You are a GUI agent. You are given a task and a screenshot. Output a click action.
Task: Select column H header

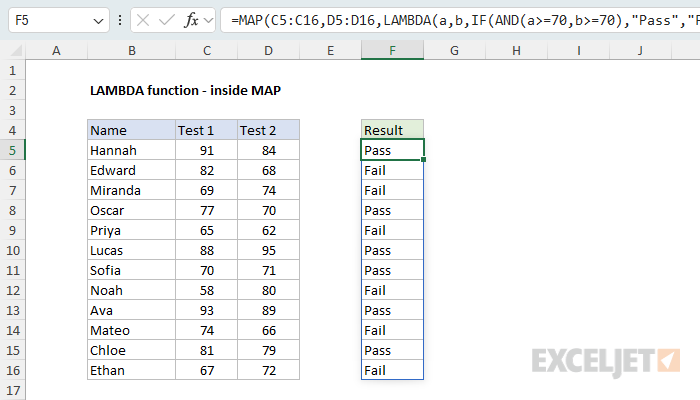pyautogui.click(x=516, y=50)
